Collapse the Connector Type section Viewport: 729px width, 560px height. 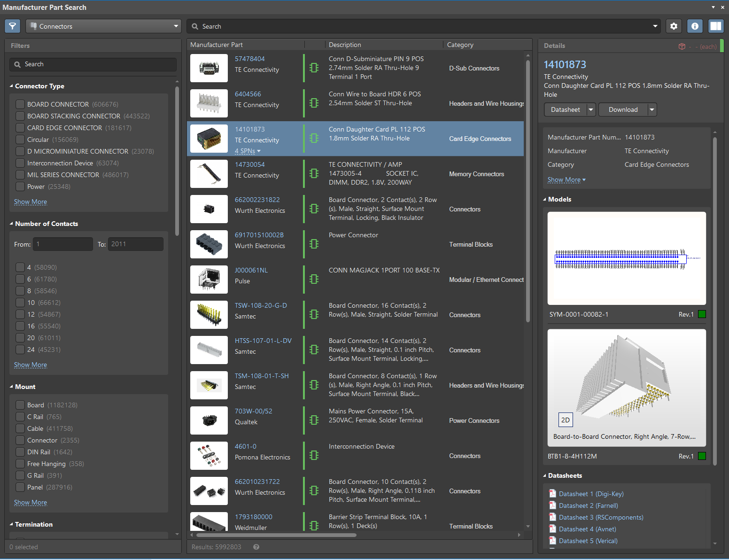(11, 86)
